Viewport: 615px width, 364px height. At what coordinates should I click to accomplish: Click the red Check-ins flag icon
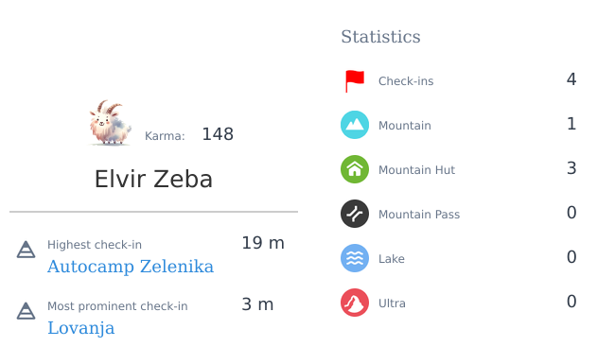coord(355,81)
